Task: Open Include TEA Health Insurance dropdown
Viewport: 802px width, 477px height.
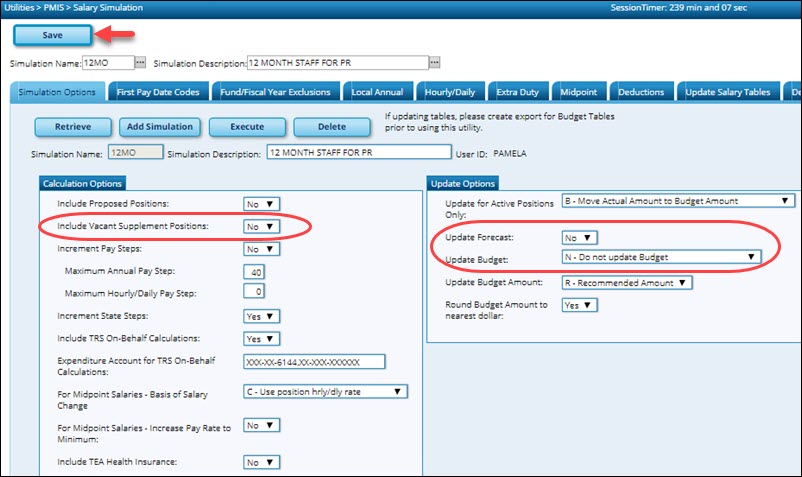Action: click(x=261, y=462)
